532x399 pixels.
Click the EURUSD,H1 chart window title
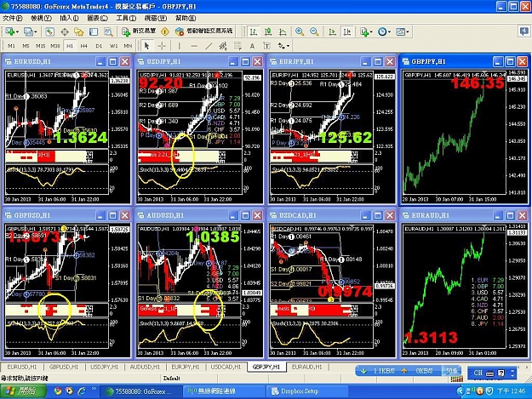click(x=32, y=61)
